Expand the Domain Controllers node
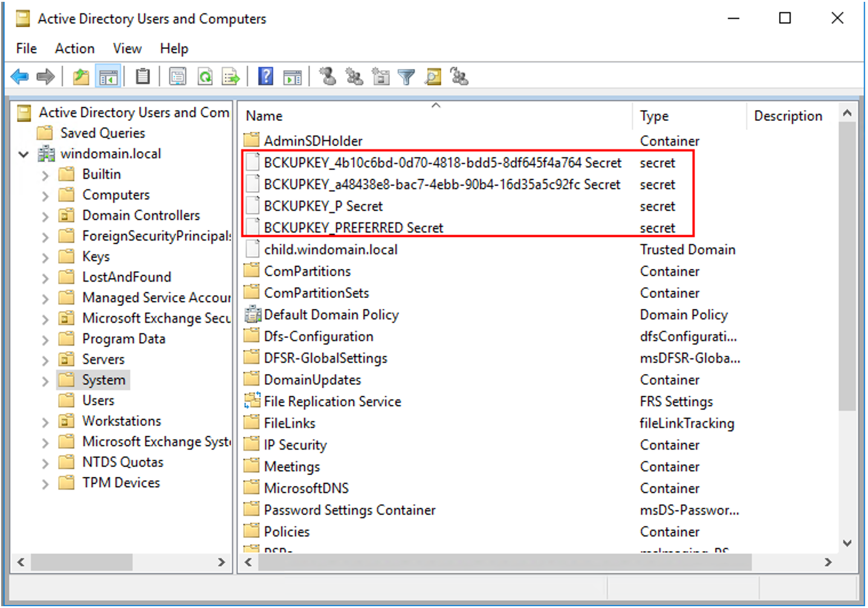868x608 pixels. [x=45, y=216]
